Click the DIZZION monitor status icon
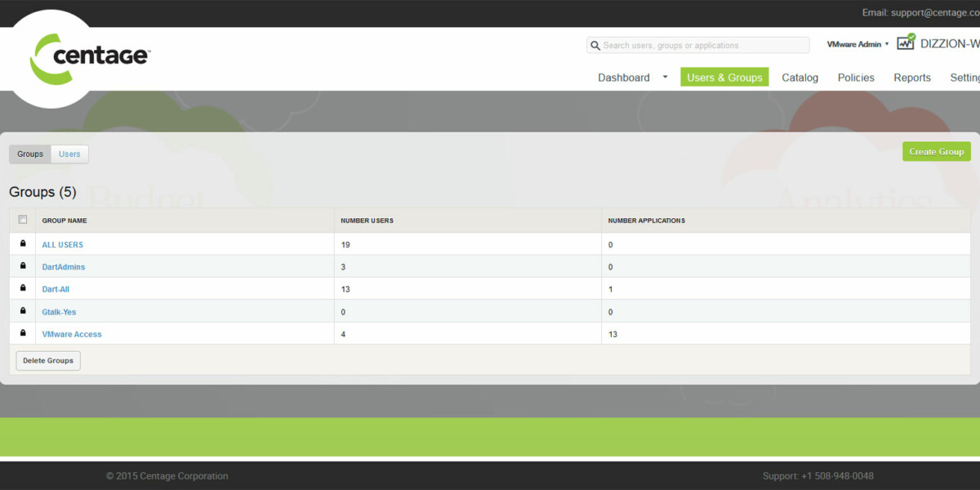The height and width of the screenshot is (490, 980). click(x=906, y=43)
